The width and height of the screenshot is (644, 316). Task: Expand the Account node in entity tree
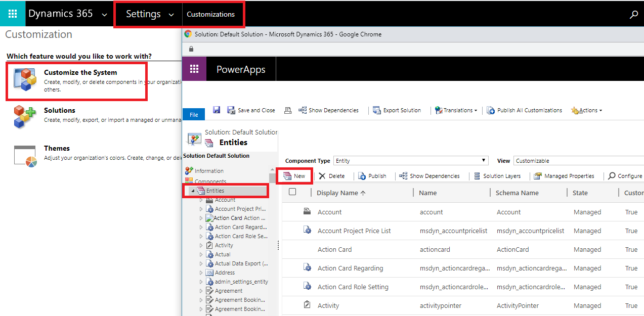tap(201, 200)
